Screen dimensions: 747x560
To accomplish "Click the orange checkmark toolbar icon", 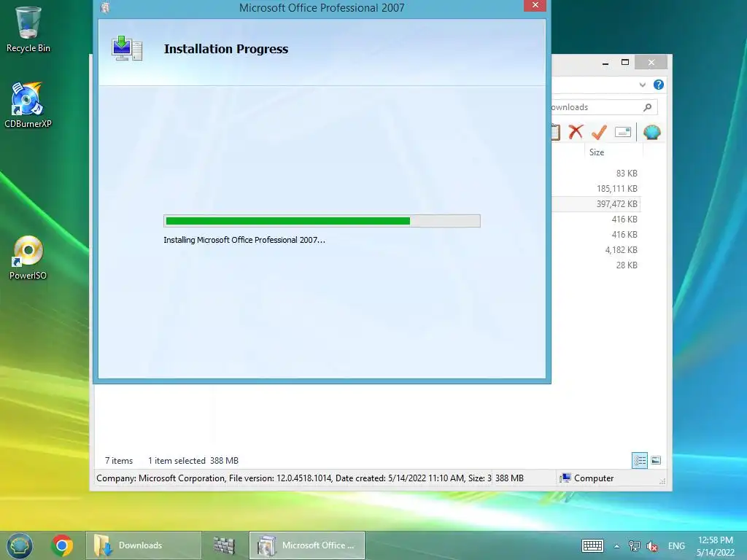I will [x=599, y=132].
